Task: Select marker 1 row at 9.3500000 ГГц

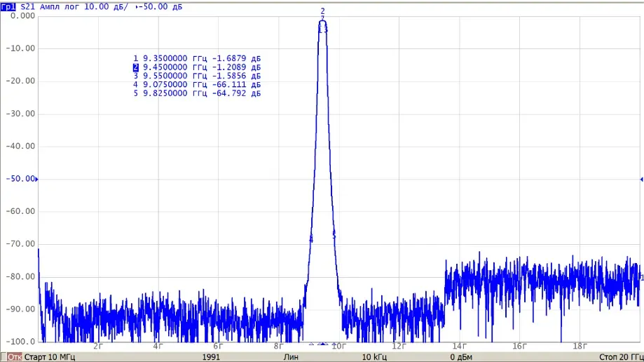Action: (x=197, y=58)
